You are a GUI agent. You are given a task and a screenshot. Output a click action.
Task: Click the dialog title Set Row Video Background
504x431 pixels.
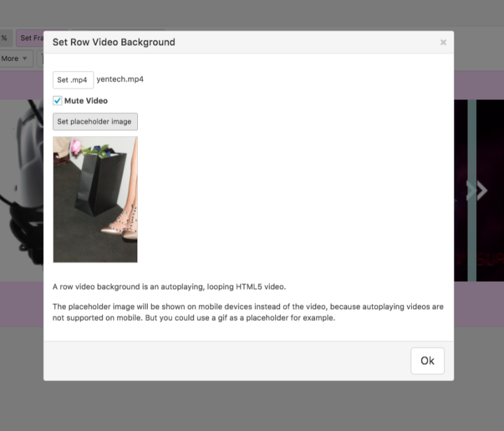113,42
